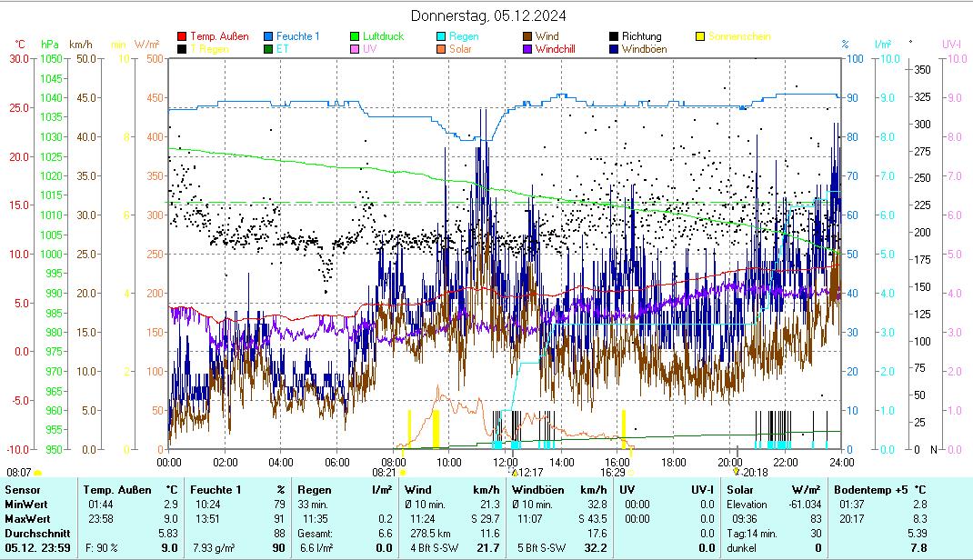Click the solar noon marker at 12:17
973x560 pixels.
point(515,473)
